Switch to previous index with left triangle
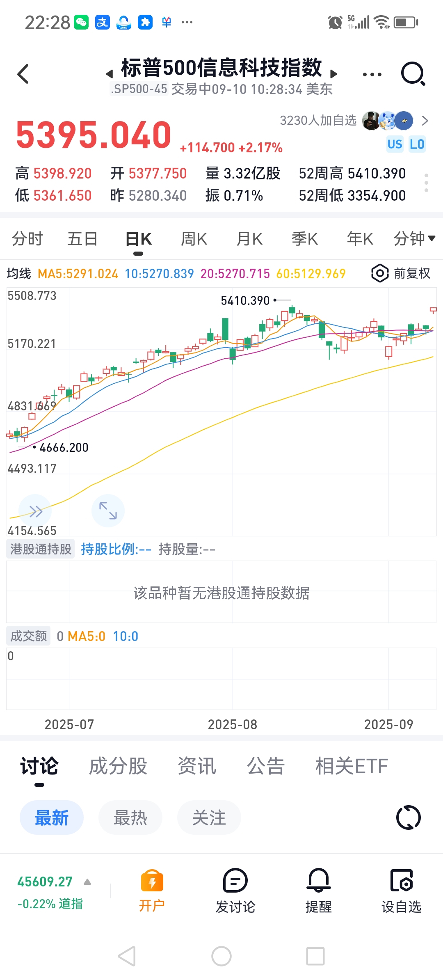The height and width of the screenshot is (980, 443). point(109,74)
